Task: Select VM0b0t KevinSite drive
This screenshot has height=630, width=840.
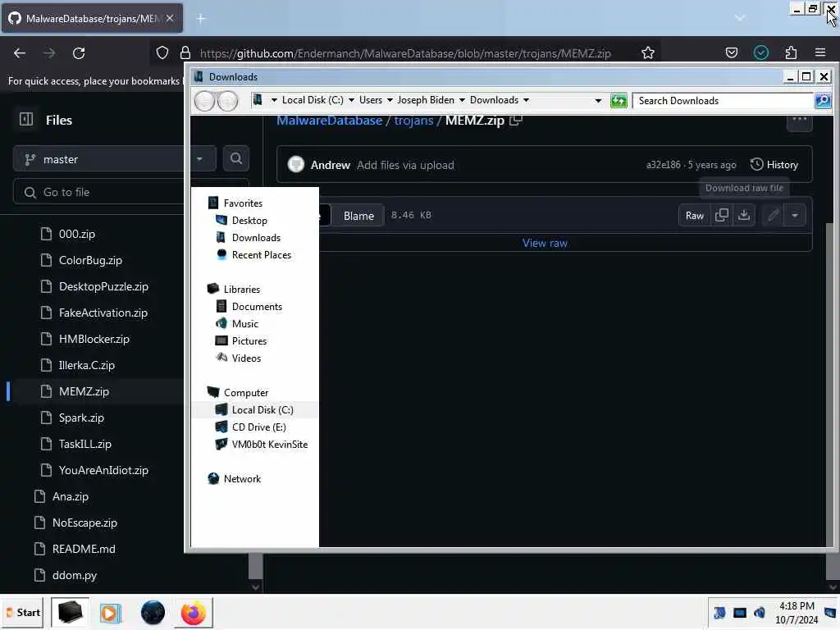Action: click(269, 444)
